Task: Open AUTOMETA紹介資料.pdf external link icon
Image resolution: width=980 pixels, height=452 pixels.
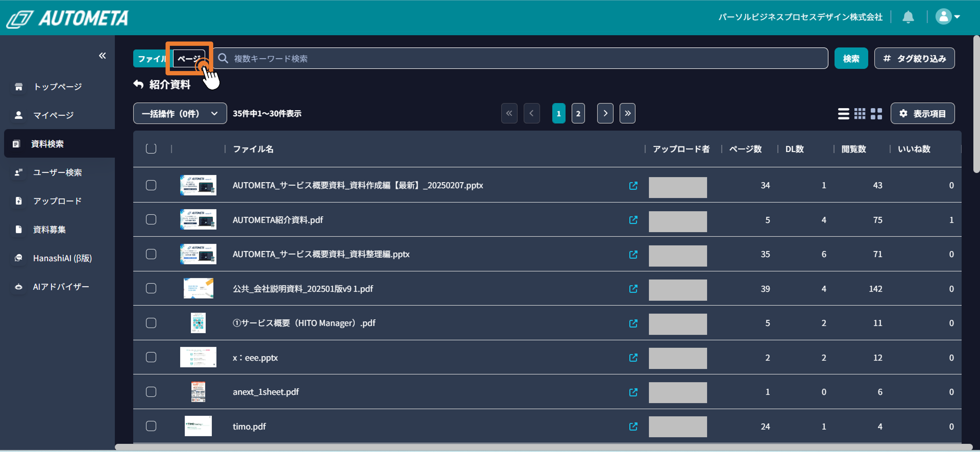Action: click(x=633, y=220)
